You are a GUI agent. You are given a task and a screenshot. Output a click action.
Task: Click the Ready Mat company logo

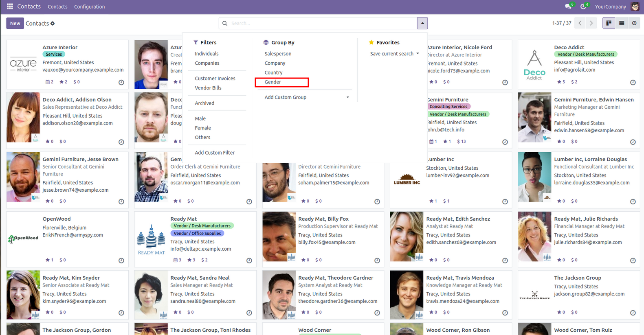151,239
